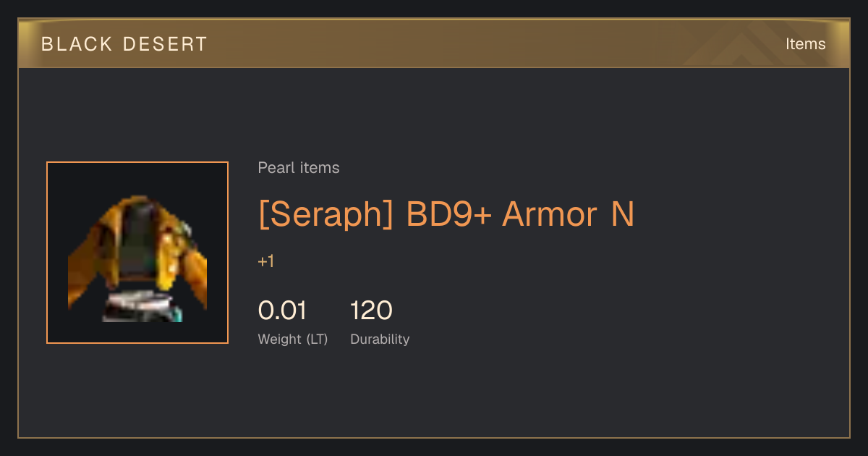Click the [Seraph] tag in the item name
Screen dimensions: 868x456
[x=326, y=214]
